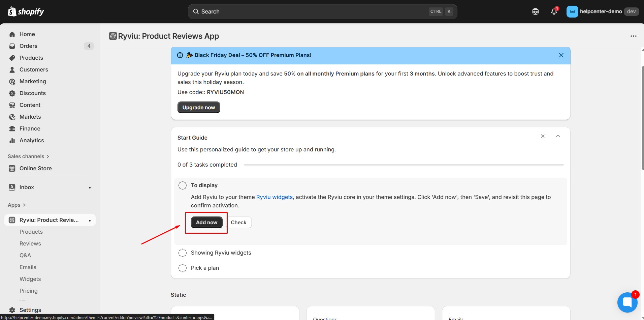Open Orders using the package icon
Viewport: 644px width, 320px height.
pos(12,46)
